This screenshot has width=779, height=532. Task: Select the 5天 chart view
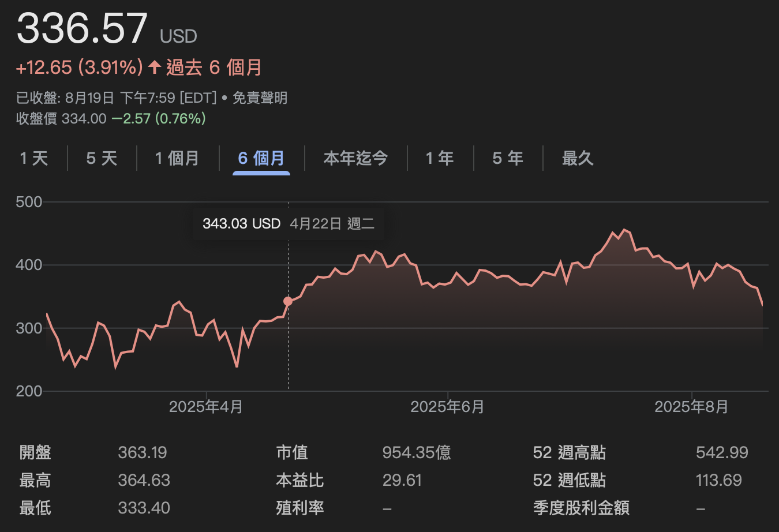pyautogui.click(x=101, y=158)
